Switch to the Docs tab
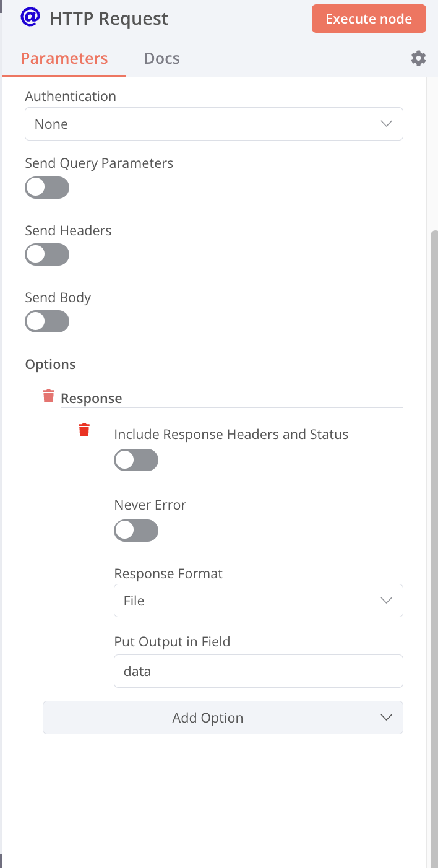438x868 pixels. tap(161, 59)
